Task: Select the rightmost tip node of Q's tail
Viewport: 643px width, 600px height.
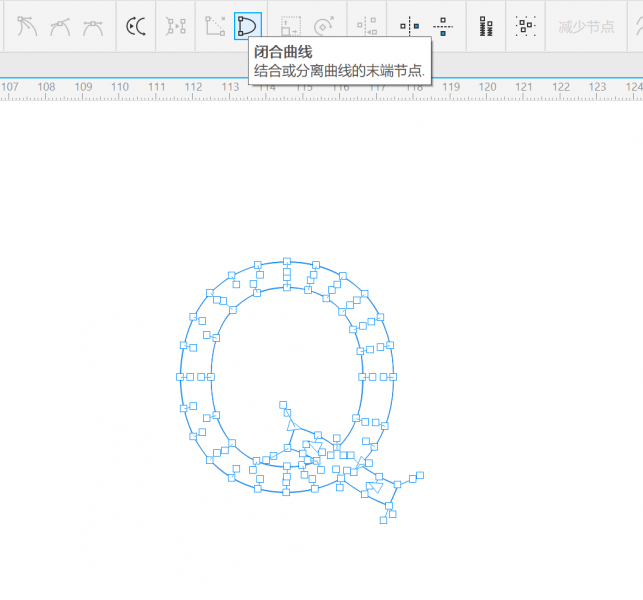Action: (x=420, y=475)
